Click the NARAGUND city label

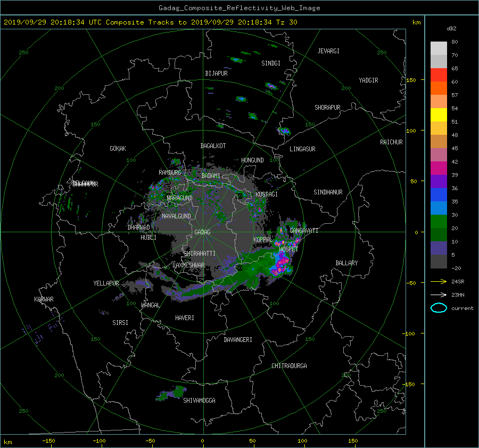point(180,198)
